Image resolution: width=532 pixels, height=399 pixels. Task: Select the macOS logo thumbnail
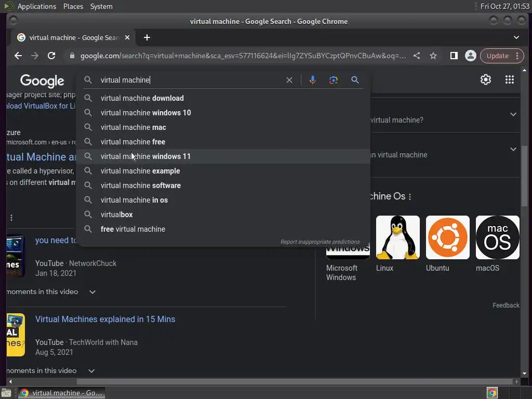click(x=497, y=237)
